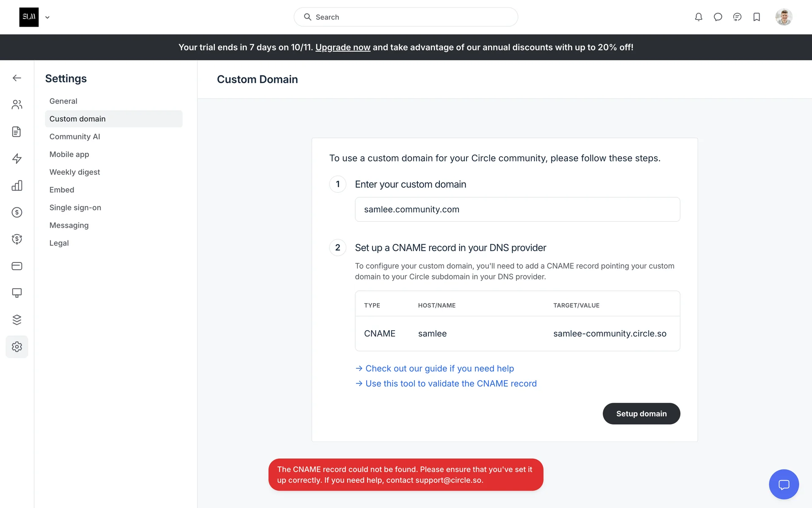
Task: Open the paywalls dollar circle icon
Action: [17, 212]
